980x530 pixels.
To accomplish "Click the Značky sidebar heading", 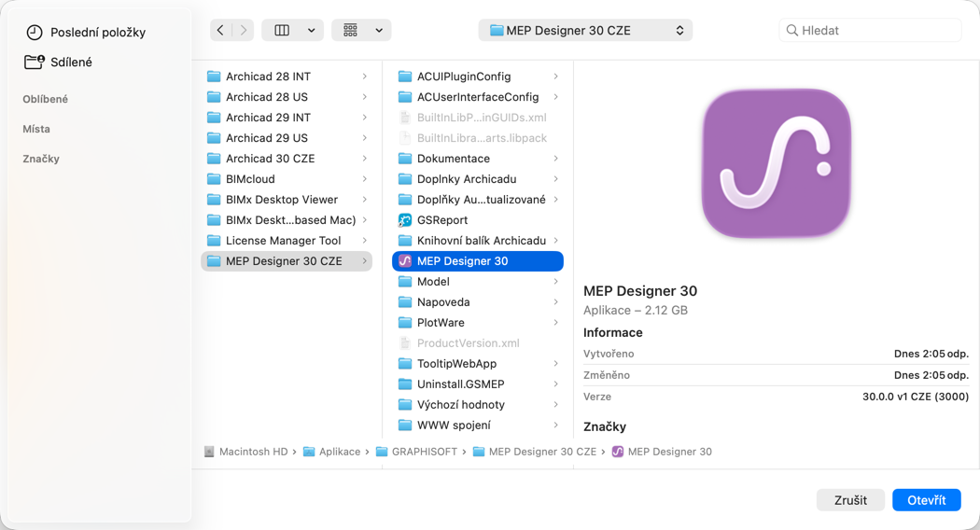I will [x=41, y=160].
